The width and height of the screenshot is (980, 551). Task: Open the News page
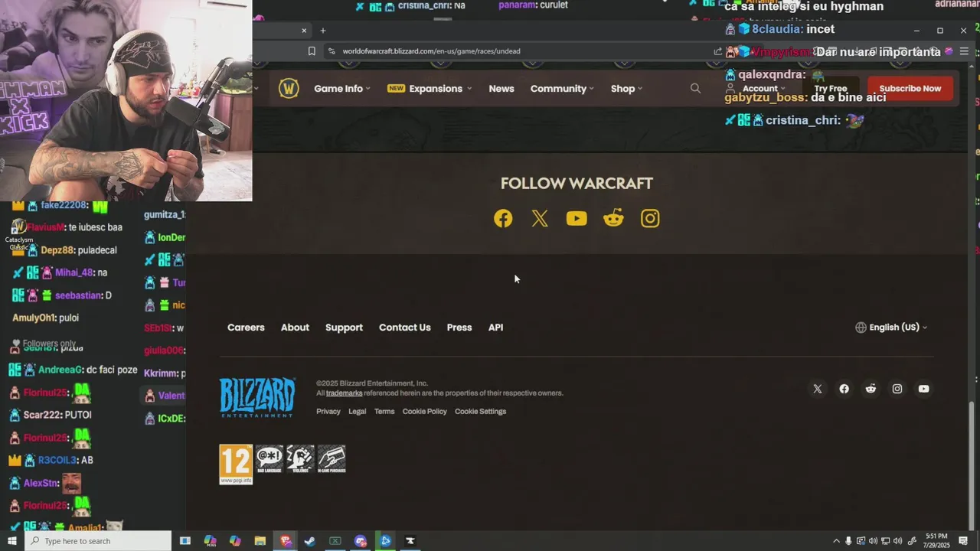tap(501, 89)
